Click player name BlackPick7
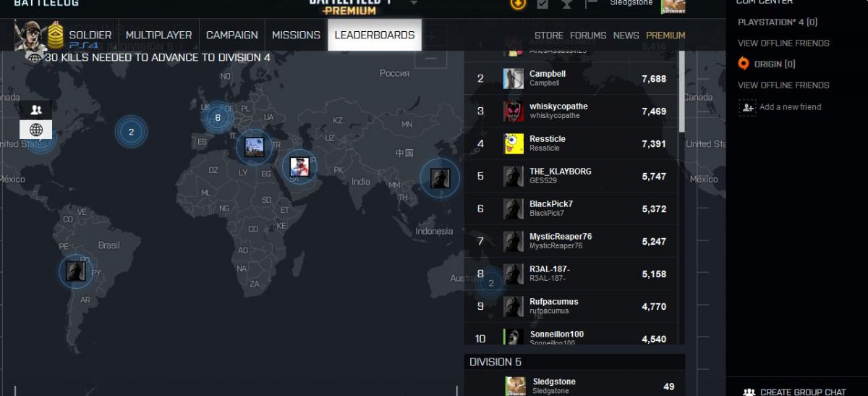The width and height of the screenshot is (868, 396). point(551,204)
